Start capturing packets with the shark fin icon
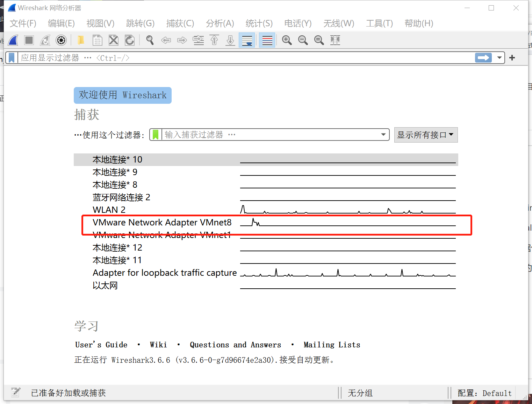532x404 pixels. tap(13, 41)
